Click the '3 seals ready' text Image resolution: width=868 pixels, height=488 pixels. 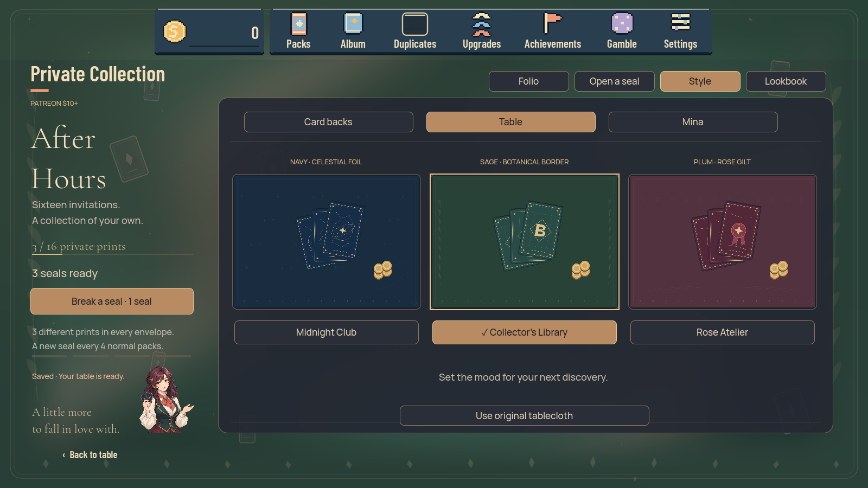[65, 274]
